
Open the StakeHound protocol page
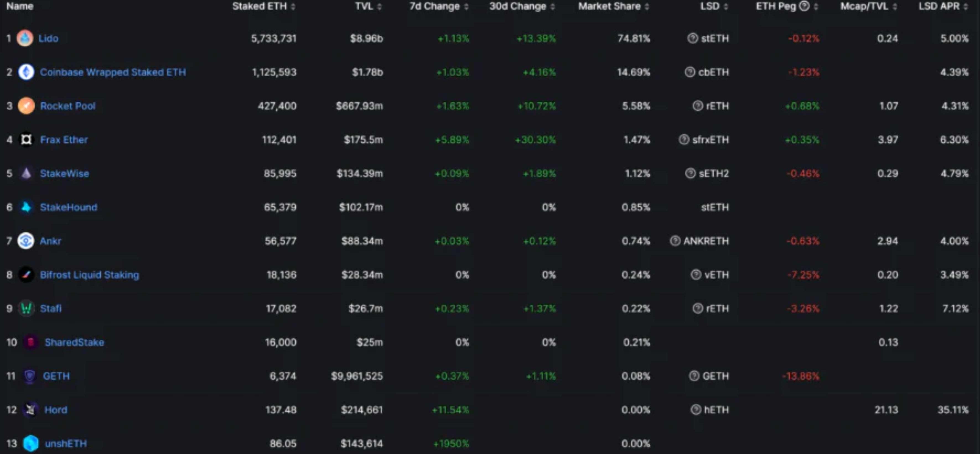69,207
